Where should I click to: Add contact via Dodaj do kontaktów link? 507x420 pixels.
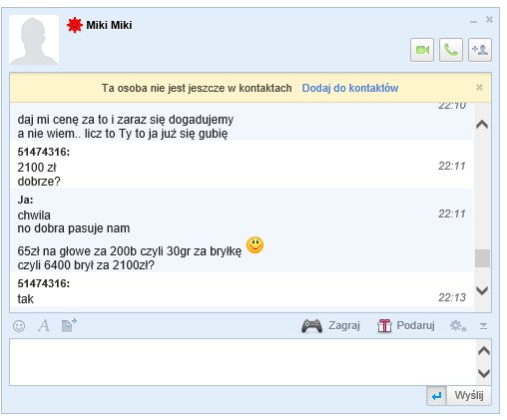click(350, 88)
